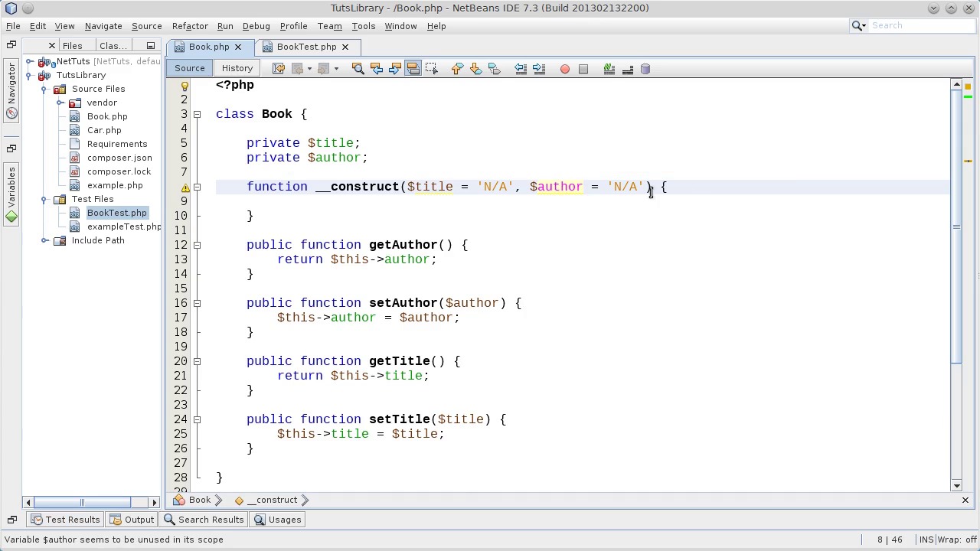Go to Previous Bookmark icon
The width and height of the screenshot is (980, 551).
[x=457, y=69]
